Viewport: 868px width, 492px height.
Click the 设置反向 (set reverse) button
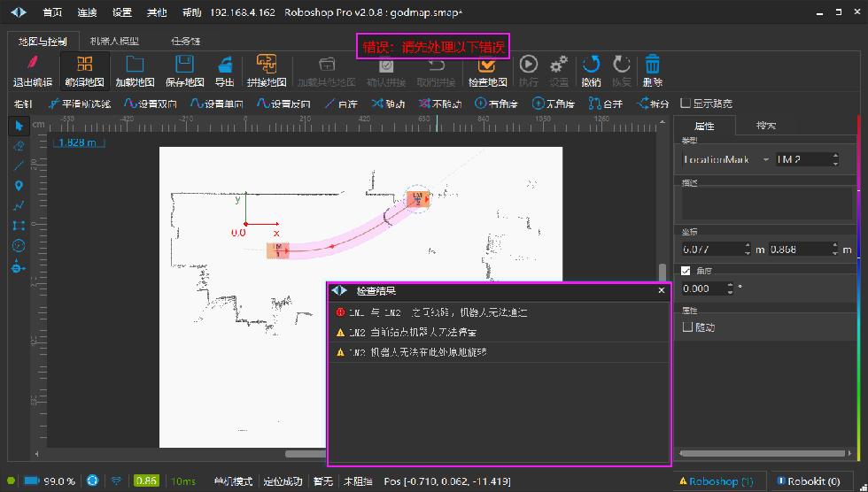pos(283,104)
